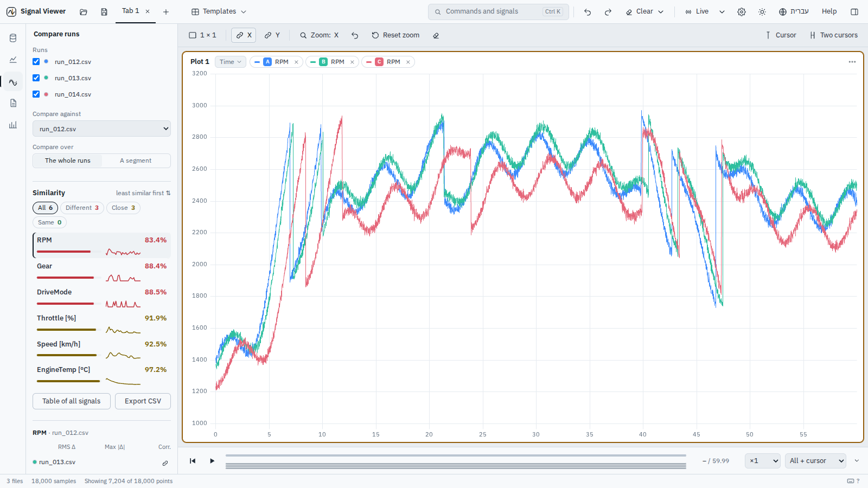Screen dimensions: 868x488
Task: Toggle light/dark theme sun icon
Action: (x=762, y=11)
